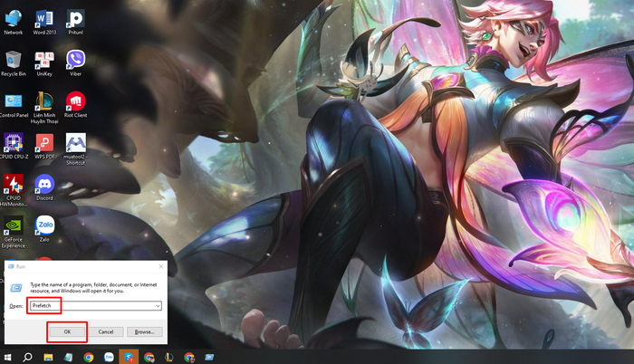Click OK in the Run dialog
This screenshot has height=364, width=634.
pos(67,331)
